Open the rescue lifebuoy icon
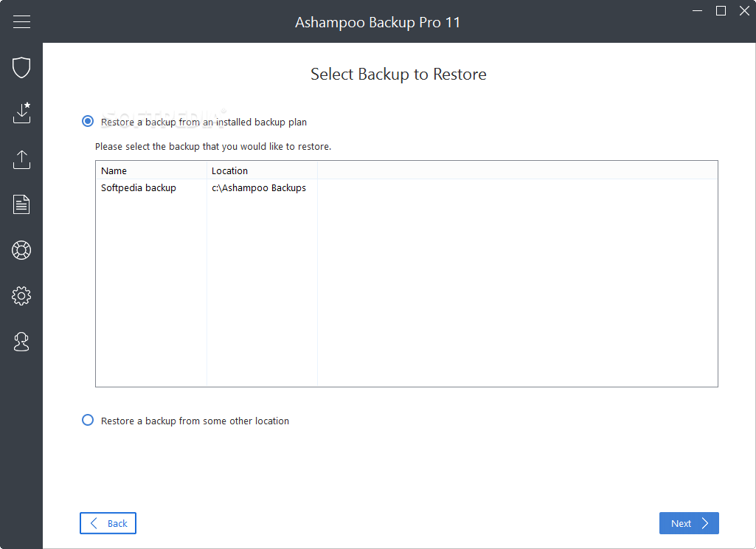Image resolution: width=756 pixels, height=549 pixels. (21, 250)
